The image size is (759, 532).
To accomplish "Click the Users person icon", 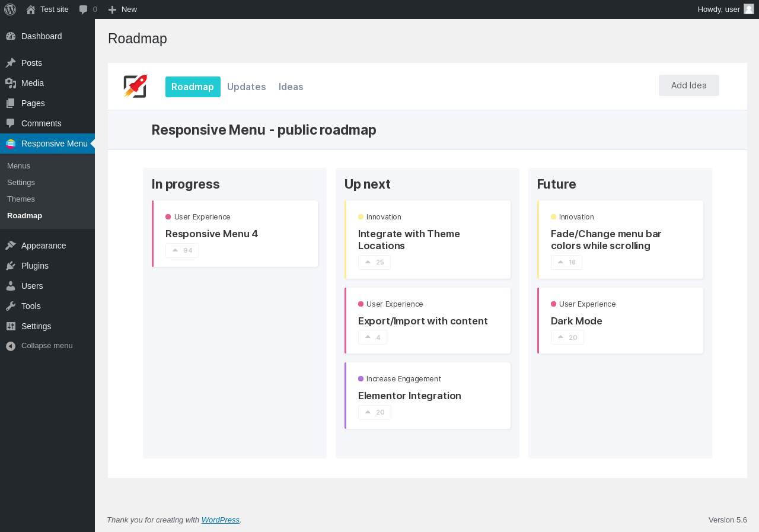I will 11,286.
